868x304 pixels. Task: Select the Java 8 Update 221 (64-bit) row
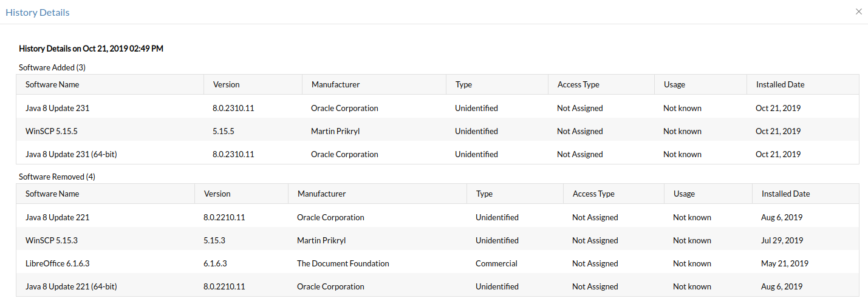pos(71,286)
